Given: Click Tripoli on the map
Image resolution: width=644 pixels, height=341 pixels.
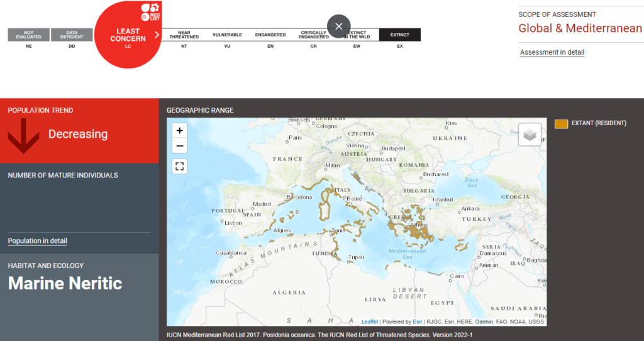Looking at the screenshot, I should [356, 257].
